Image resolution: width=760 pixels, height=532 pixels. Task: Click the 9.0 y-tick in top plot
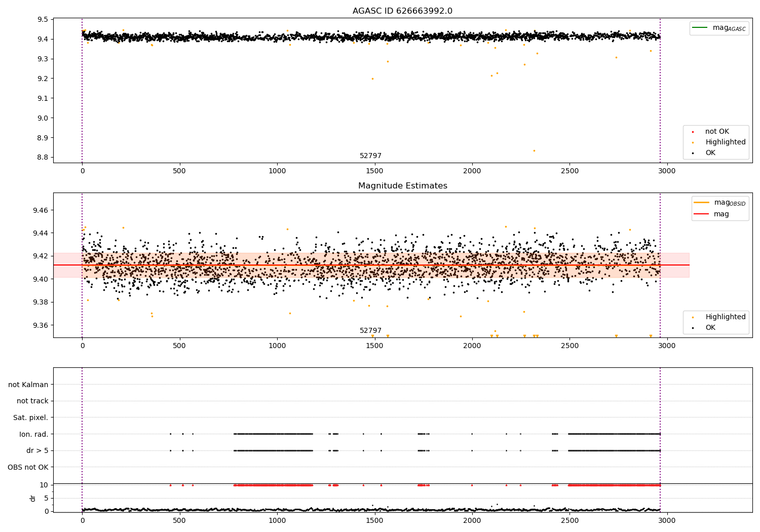click(43, 118)
